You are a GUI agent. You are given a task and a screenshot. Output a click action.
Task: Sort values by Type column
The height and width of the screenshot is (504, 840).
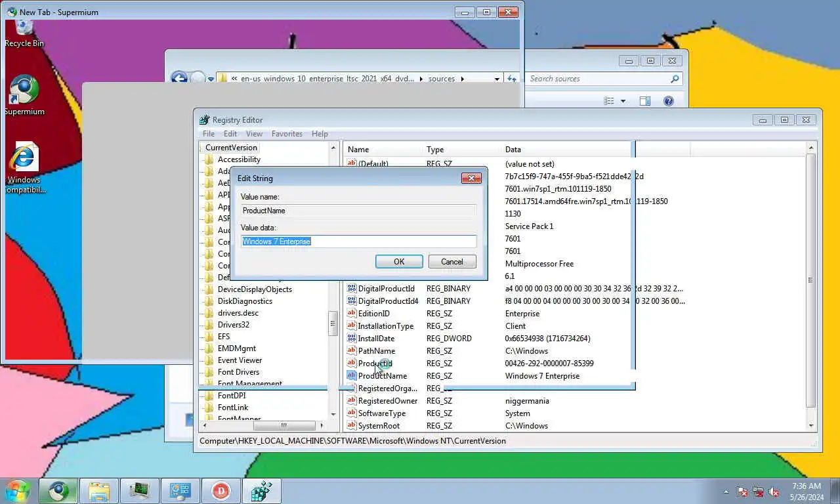[x=461, y=150]
